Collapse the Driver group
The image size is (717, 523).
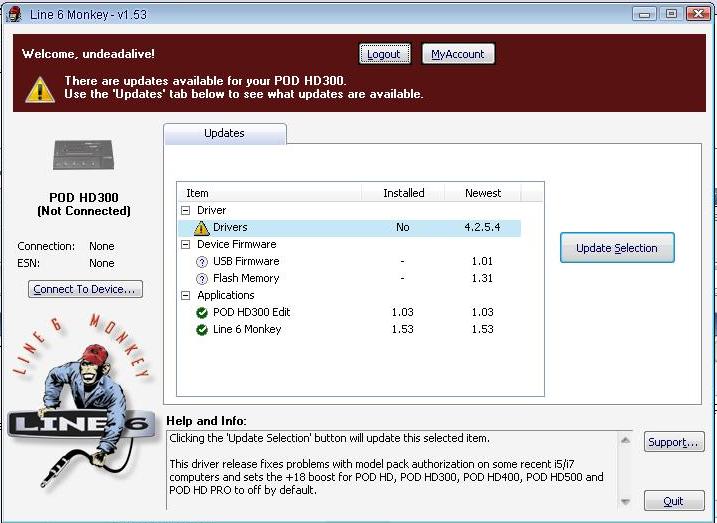186,210
